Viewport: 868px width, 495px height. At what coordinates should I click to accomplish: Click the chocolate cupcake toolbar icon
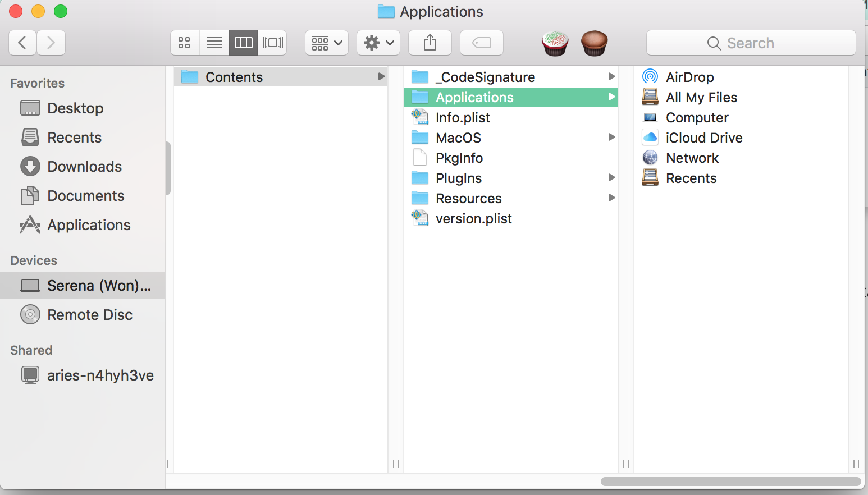pyautogui.click(x=594, y=43)
